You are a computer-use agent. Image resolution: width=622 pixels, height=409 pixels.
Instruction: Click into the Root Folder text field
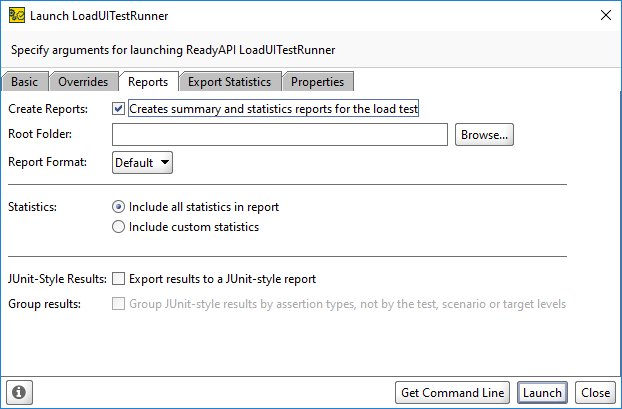point(280,134)
